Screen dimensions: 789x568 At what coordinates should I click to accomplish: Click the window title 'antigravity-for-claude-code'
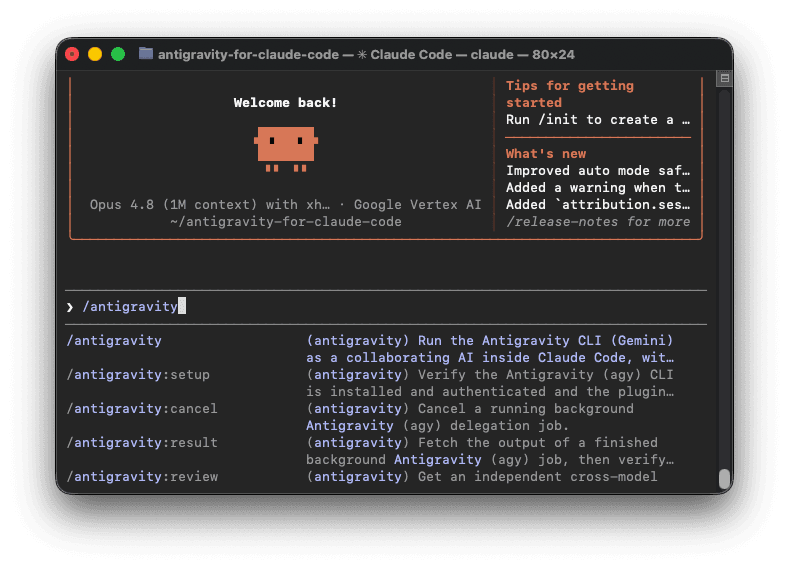click(248, 54)
